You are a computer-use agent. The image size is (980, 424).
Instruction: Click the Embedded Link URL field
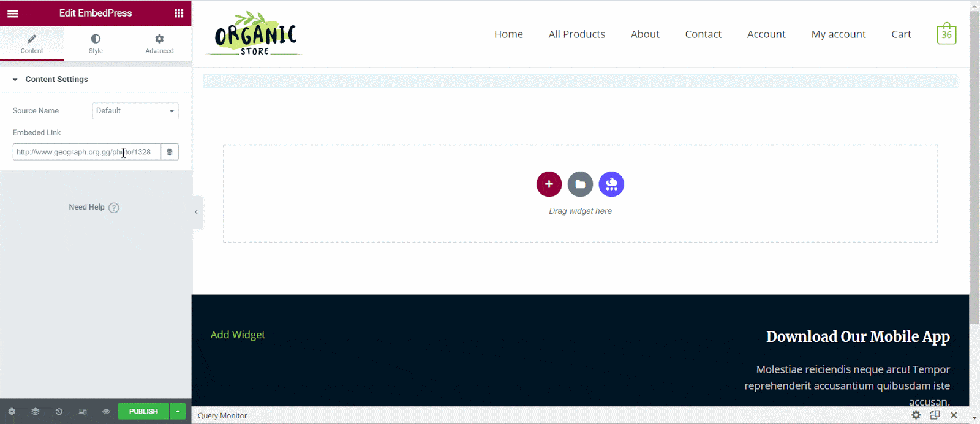pyautogui.click(x=86, y=152)
